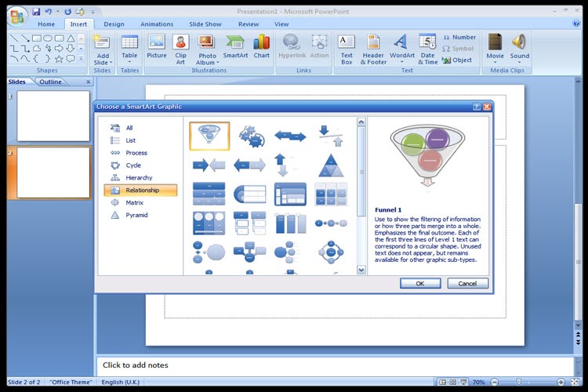The image size is (588, 392).
Task: Open Header & Footer settings
Action: click(373, 49)
